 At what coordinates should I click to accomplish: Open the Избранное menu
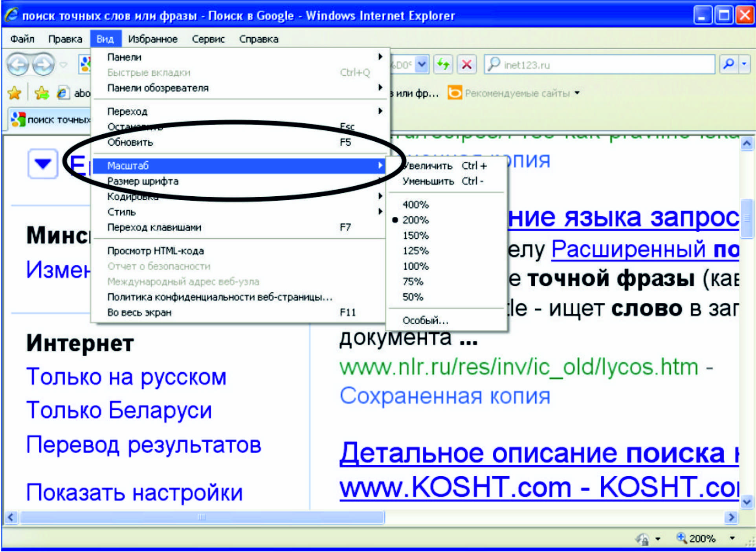click(x=153, y=39)
